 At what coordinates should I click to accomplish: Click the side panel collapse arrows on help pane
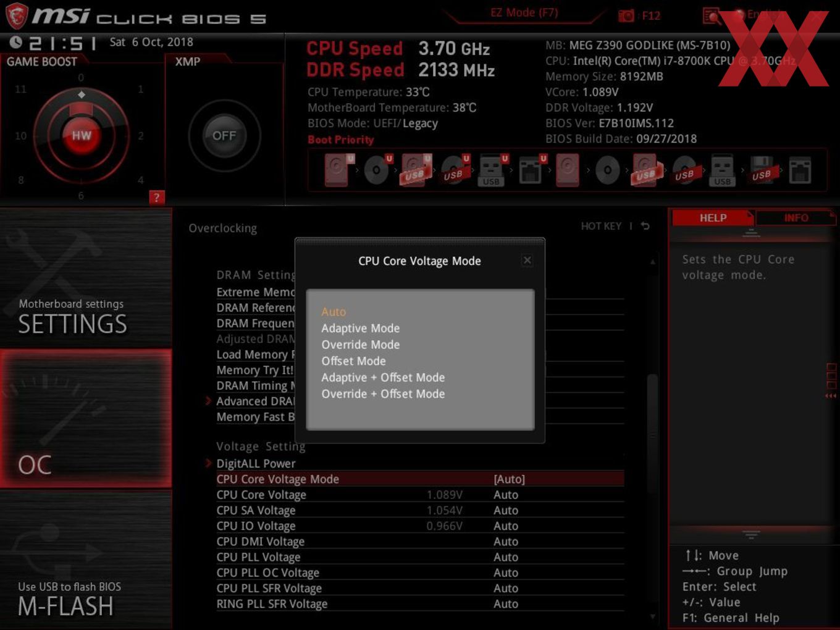831,396
